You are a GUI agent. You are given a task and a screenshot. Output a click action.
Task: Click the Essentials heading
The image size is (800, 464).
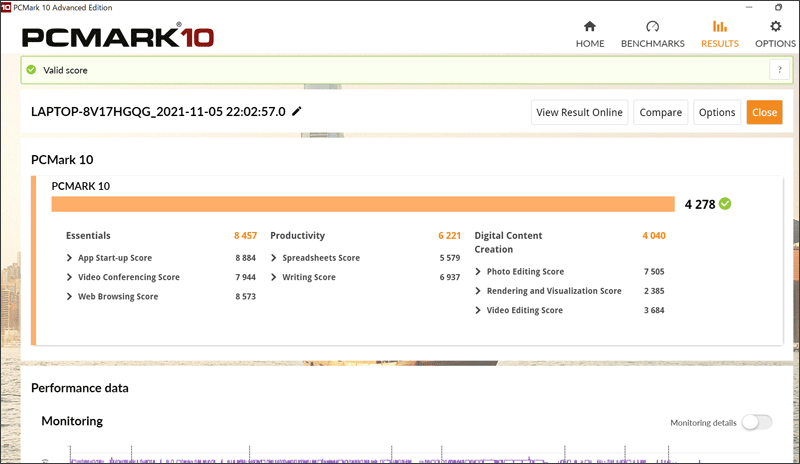click(88, 235)
